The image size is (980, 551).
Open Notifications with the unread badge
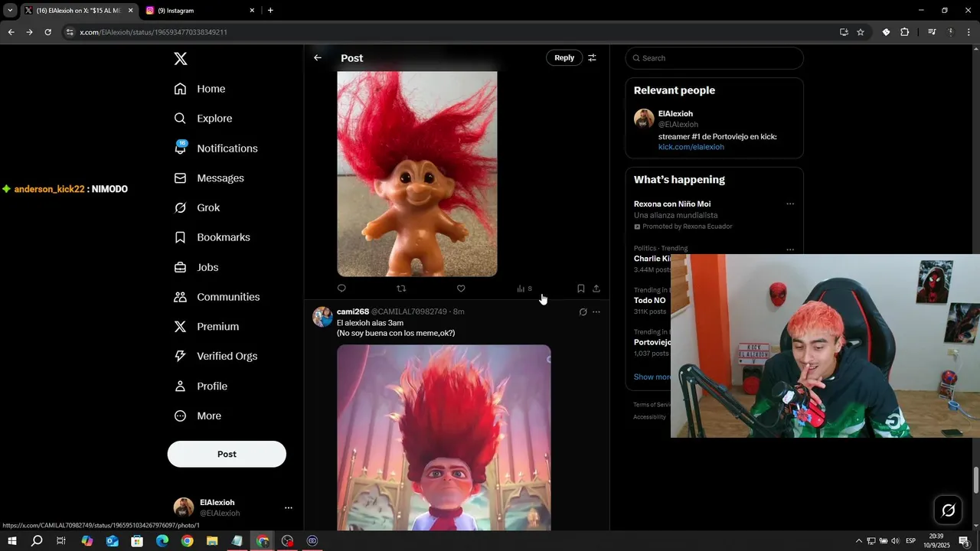click(216, 148)
